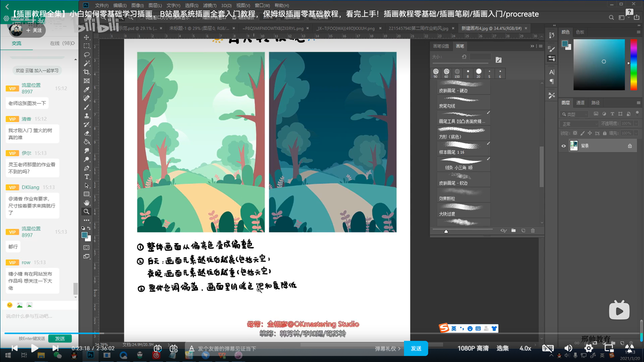Screen dimensions: 644x362
Task: Select the Magic Wand tool
Action: (87, 63)
